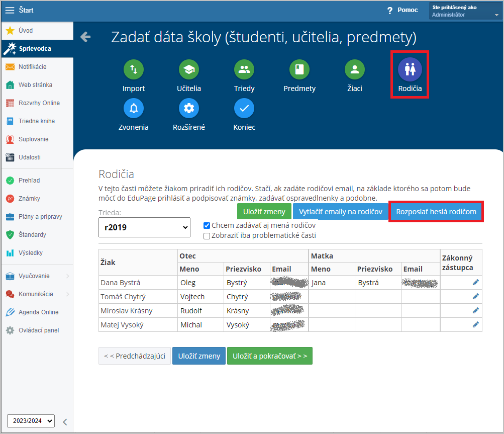Open the Import step icon
The width and height of the screenshot is (504, 434).
[x=133, y=69]
